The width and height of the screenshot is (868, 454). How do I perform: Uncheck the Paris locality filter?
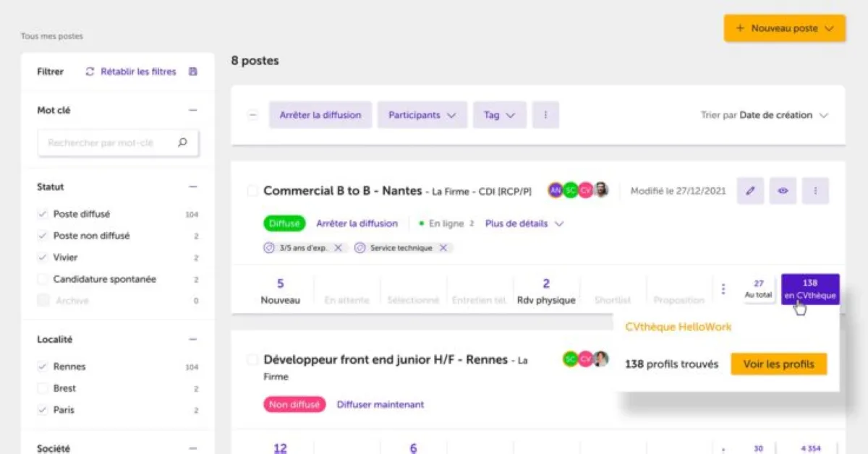click(x=43, y=410)
